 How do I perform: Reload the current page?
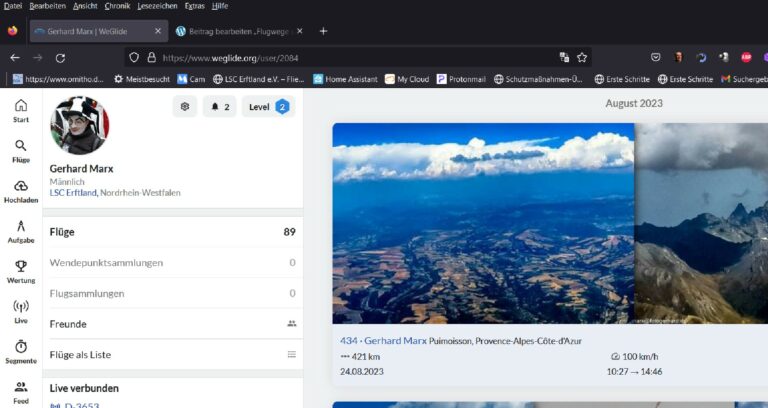coord(60,58)
